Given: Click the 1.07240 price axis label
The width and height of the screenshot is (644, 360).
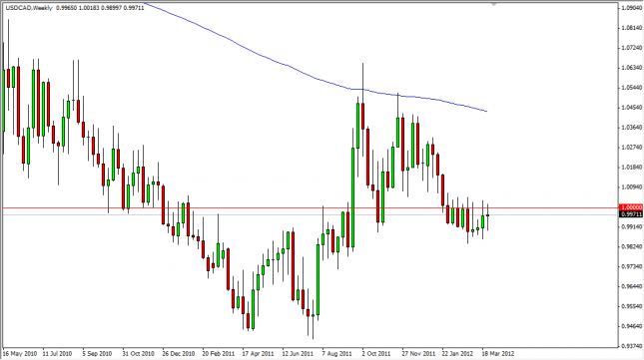Looking at the screenshot, I should point(632,48).
